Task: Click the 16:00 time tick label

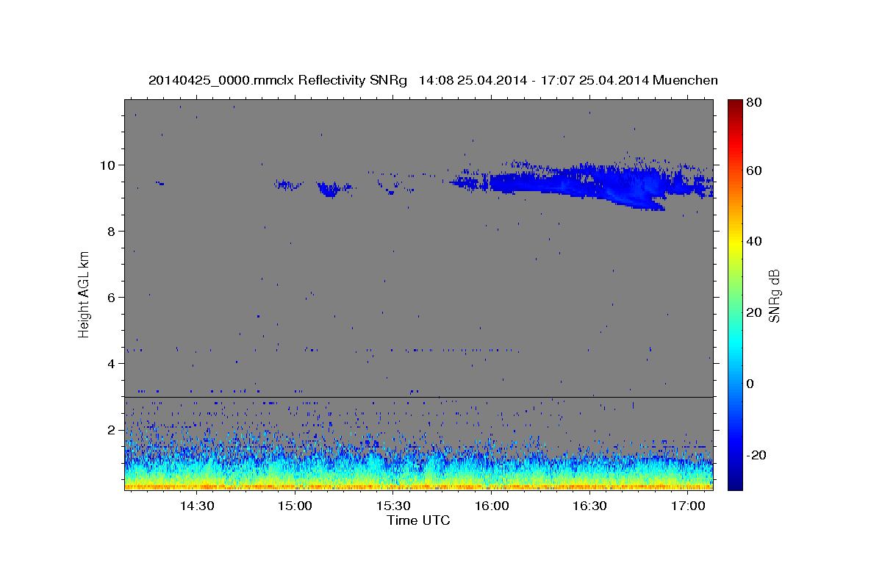Action: point(492,506)
